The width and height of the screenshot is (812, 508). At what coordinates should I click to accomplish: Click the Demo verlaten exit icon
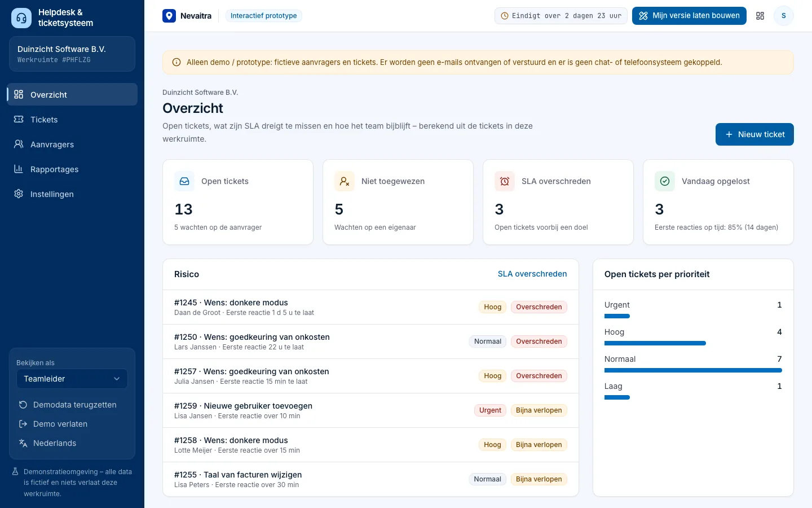(23, 424)
